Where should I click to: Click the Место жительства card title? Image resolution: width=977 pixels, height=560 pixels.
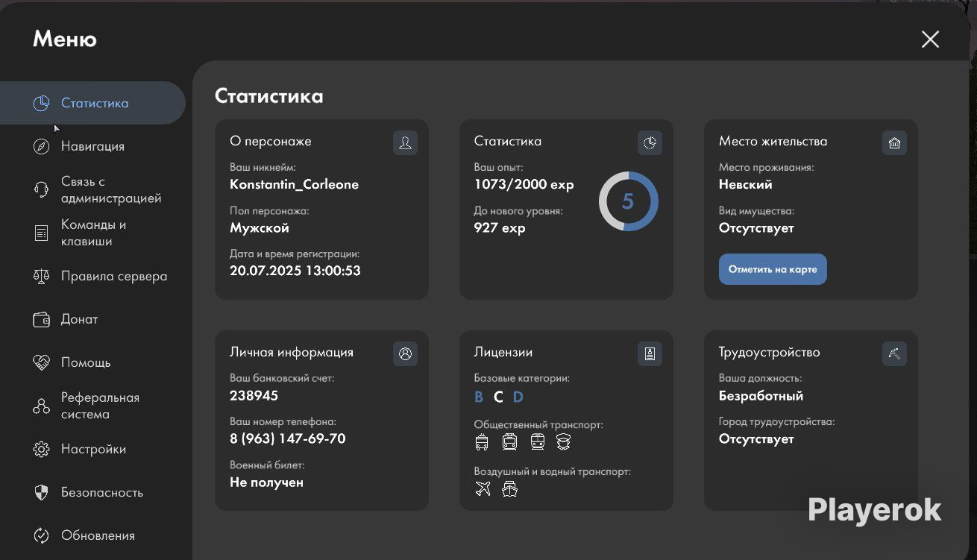click(773, 141)
